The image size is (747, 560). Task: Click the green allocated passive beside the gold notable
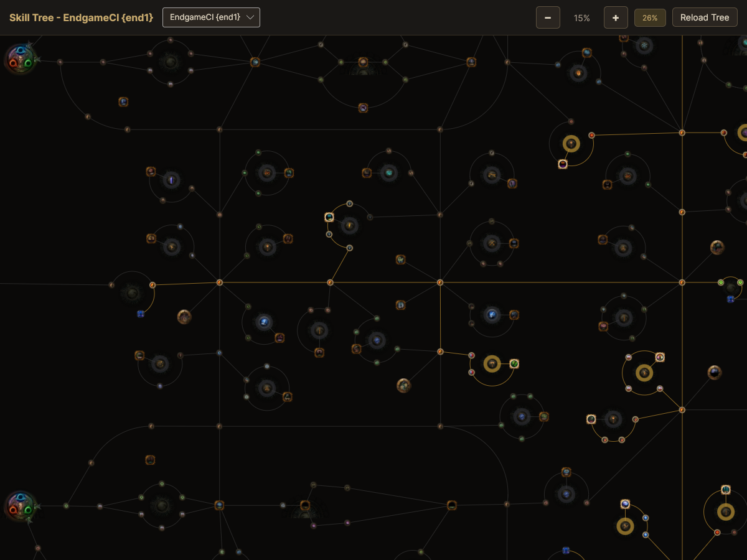pos(514,364)
